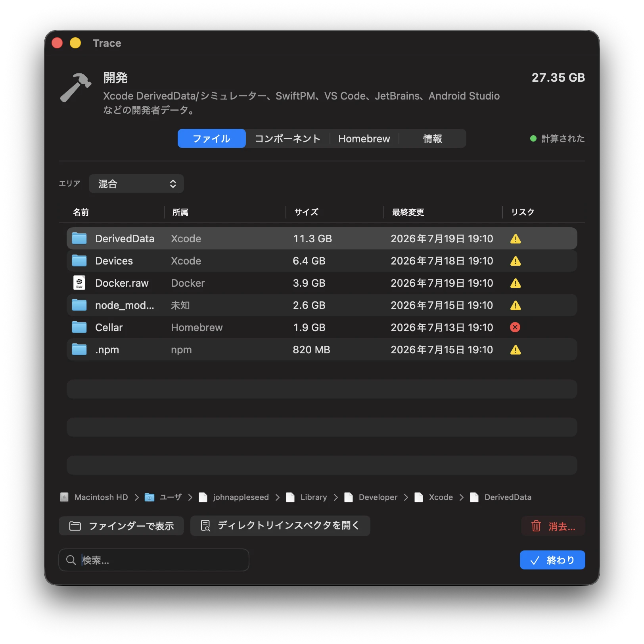The height and width of the screenshot is (644, 644).
Task: Click the Xcode path document icon
Action: click(x=419, y=497)
